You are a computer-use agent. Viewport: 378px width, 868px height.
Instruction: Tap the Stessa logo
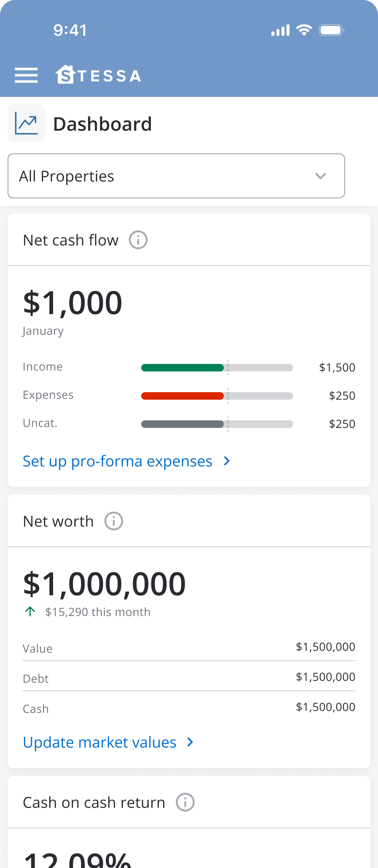tap(98, 75)
